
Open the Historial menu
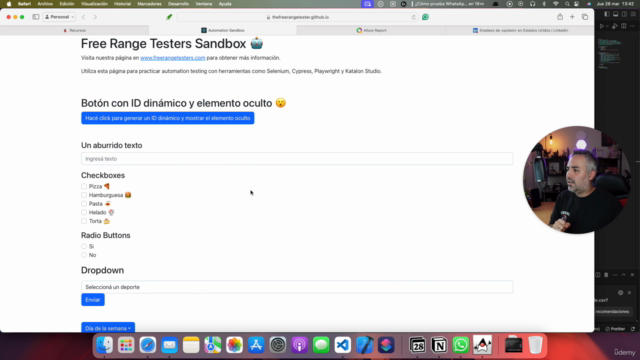coord(122,4)
